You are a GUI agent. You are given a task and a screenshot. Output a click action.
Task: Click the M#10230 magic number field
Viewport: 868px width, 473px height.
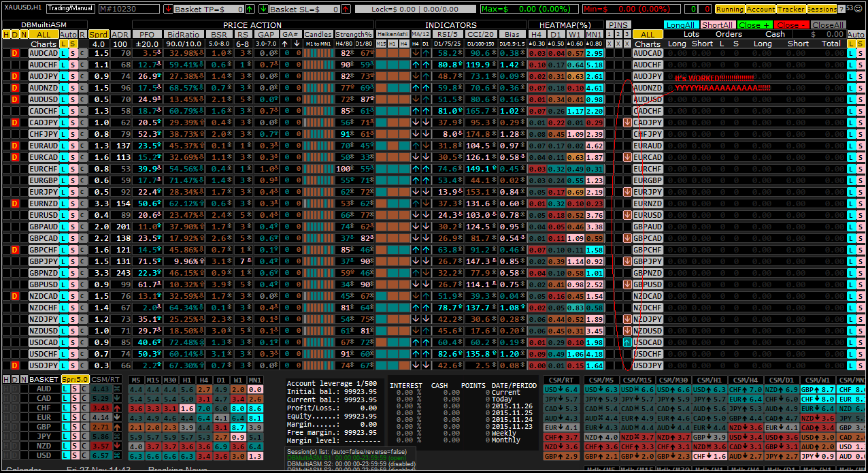click(x=129, y=10)
